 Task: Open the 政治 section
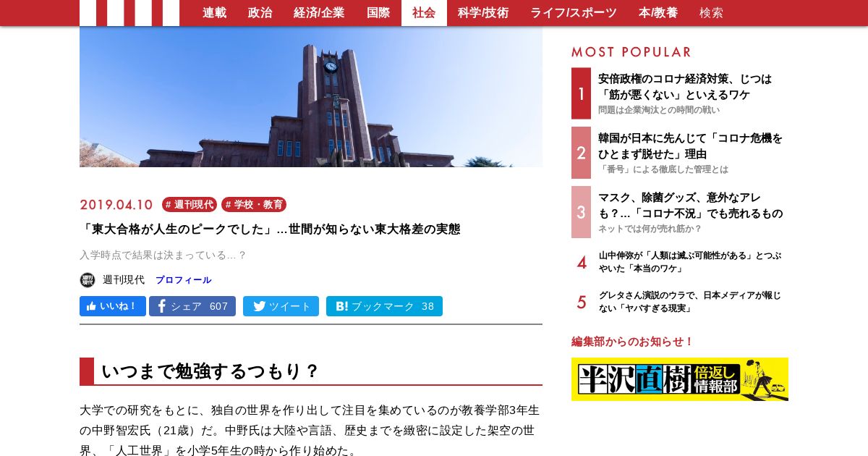pos(260,13)
